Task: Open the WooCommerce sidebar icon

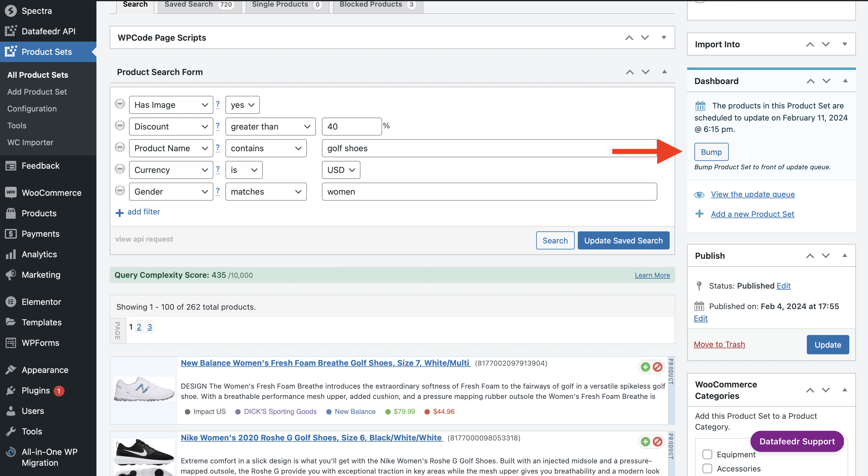Action: tap(11, 193)
